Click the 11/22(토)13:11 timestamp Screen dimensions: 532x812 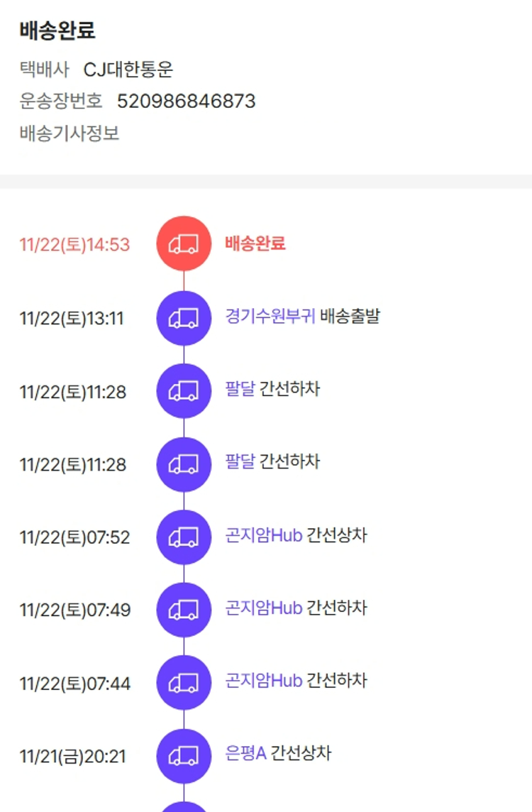pyautogui.click(x=72, y=319)
